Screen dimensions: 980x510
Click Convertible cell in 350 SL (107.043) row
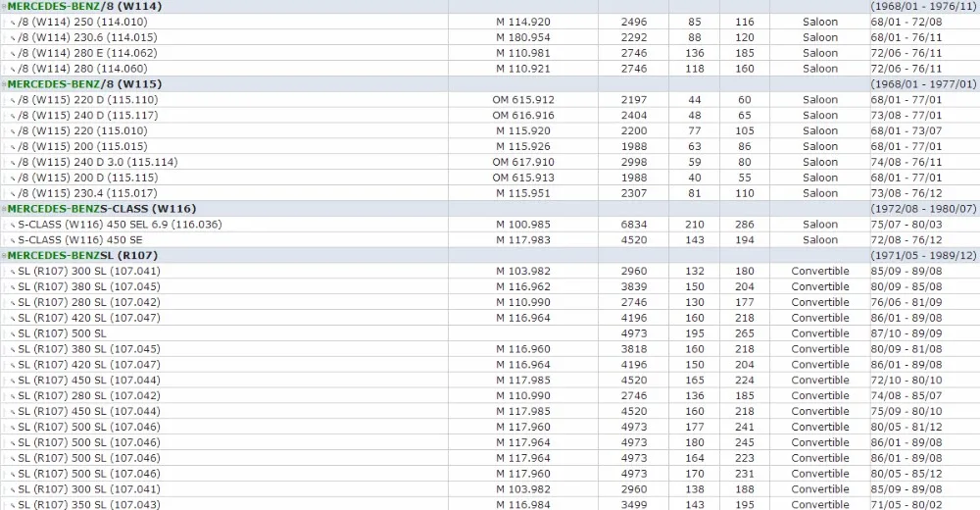tap(820, 504)
